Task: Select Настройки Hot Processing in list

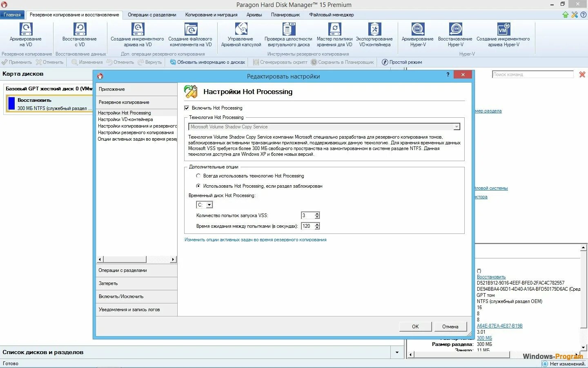Action: (125, 113)
